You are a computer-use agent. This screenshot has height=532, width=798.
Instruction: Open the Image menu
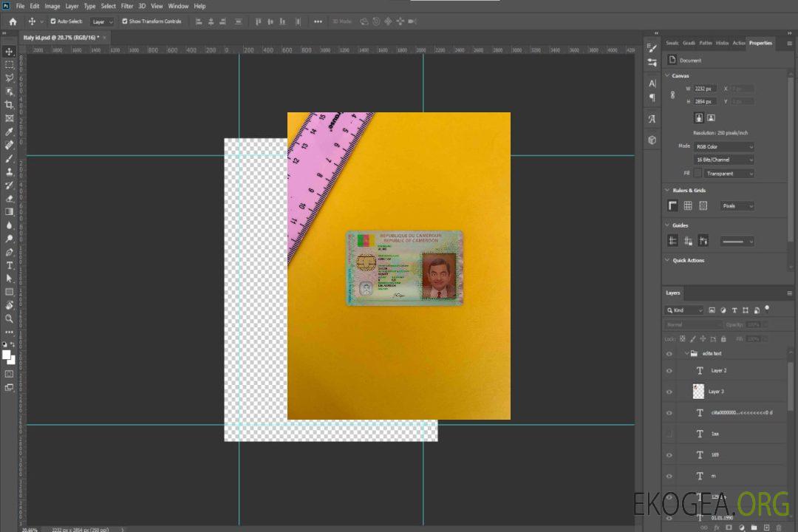tap(52, 6)
